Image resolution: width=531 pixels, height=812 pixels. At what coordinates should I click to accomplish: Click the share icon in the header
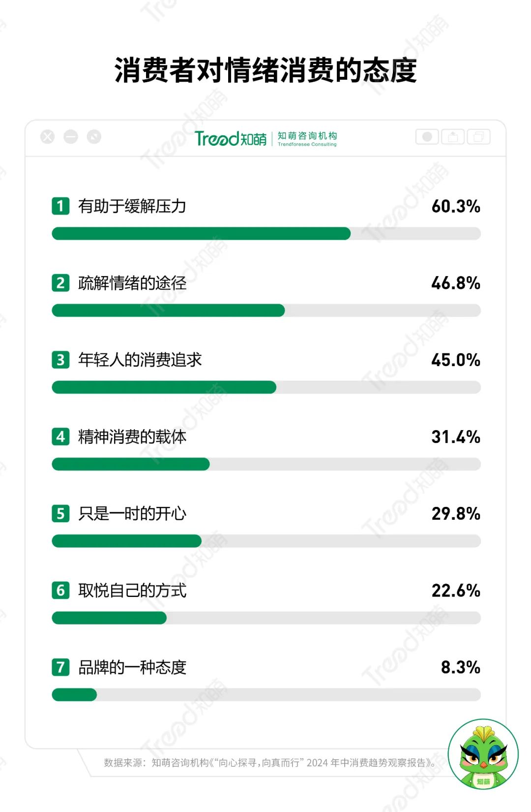click(x=453, y=137)
